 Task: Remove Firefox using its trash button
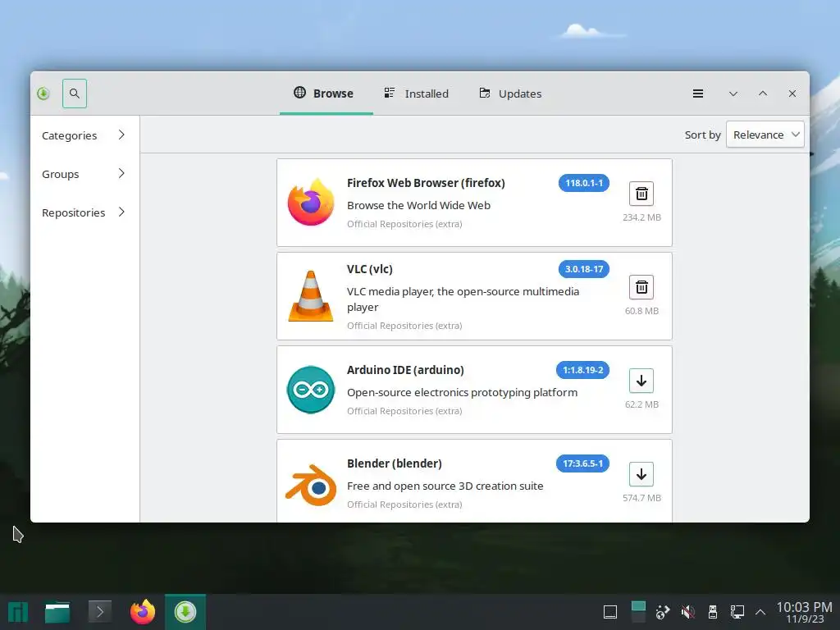(641, 194)
